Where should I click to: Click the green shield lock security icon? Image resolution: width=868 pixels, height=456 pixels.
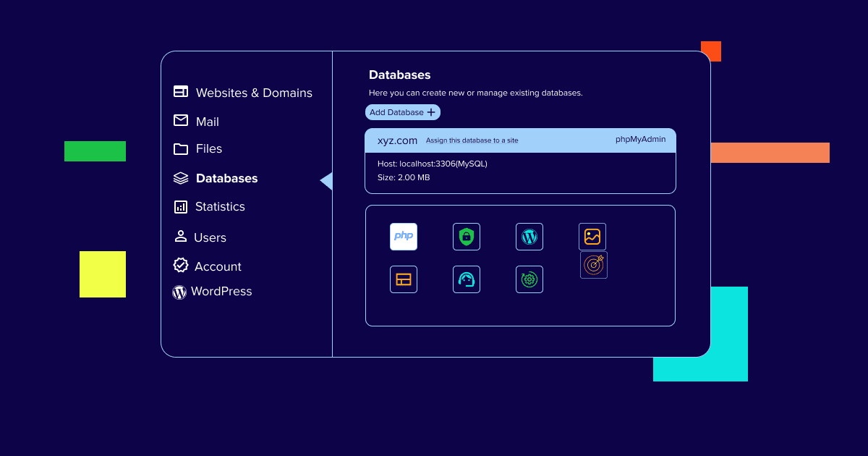tap(467, 237)
